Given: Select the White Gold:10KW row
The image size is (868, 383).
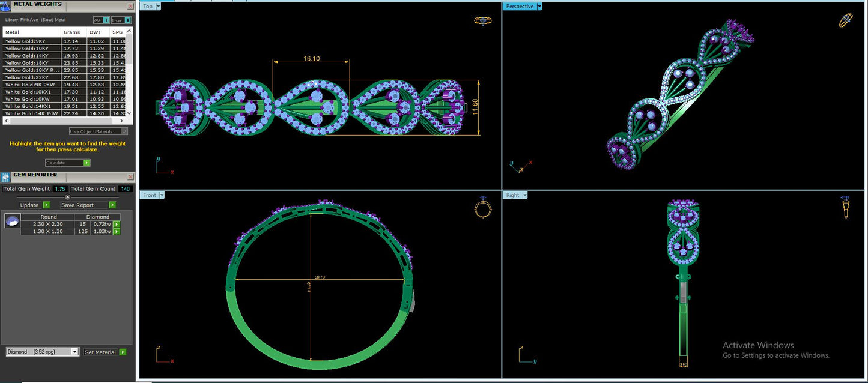Looking at the screenshot, I should point(64,99).
